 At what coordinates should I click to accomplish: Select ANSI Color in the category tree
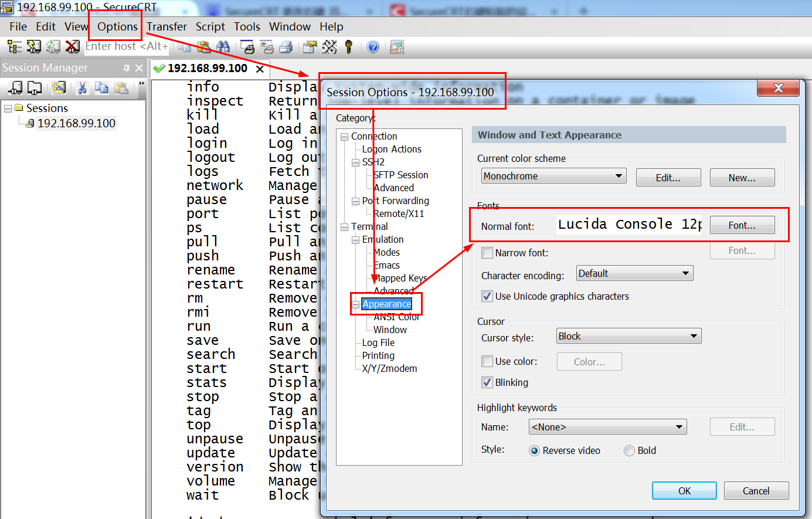396,317
